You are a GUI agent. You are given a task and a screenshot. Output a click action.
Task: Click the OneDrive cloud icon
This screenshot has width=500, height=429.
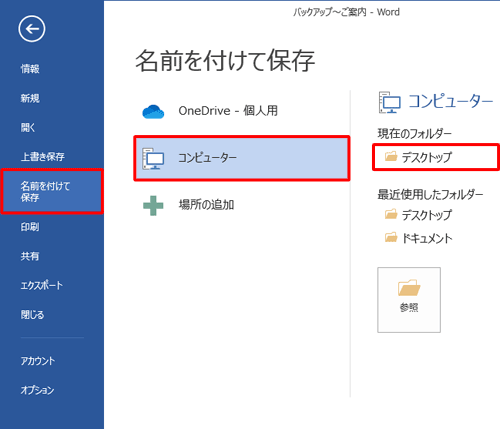153,112
